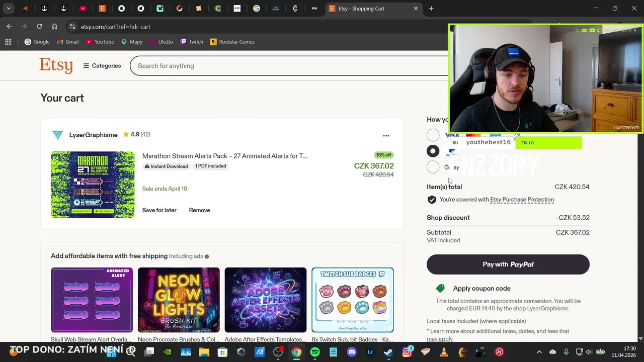The image size is (644, 362).
Task: Open the Twitch bookmark
Action: (192, 42)
